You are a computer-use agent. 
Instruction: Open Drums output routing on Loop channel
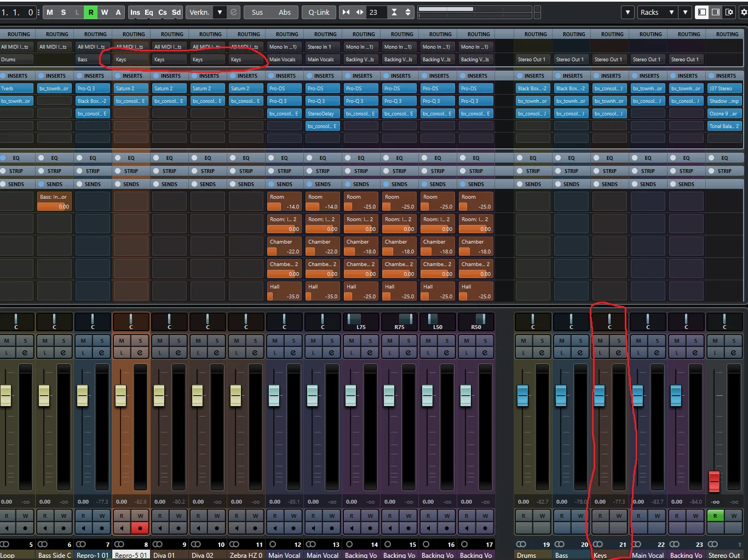(16, 59)
